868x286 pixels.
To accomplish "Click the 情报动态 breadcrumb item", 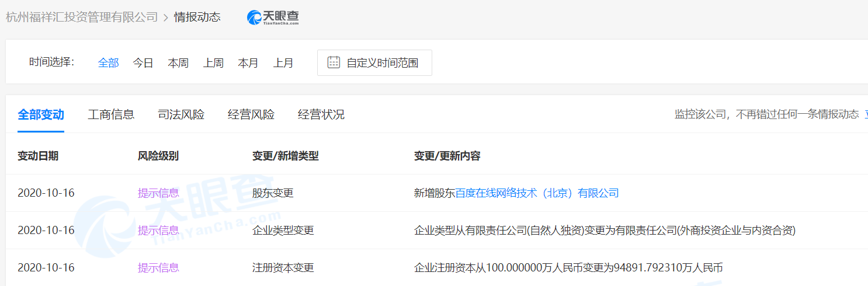I will coord(197,17).
